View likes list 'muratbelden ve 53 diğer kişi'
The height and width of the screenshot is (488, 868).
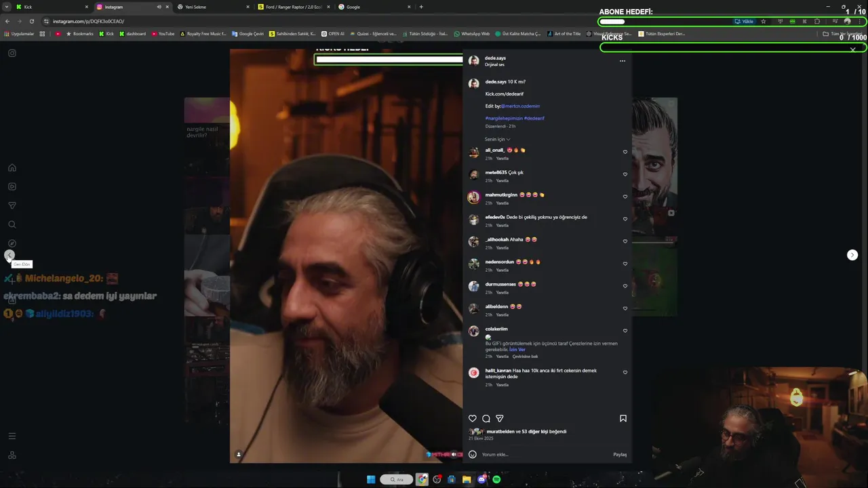[x=526, y=432]
